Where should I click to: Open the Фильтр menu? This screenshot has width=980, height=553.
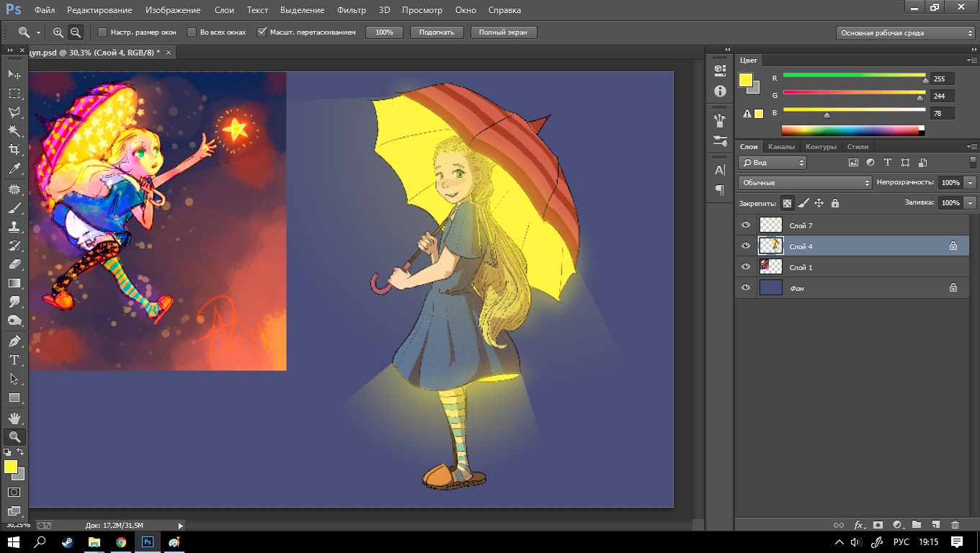pos(352,10)
